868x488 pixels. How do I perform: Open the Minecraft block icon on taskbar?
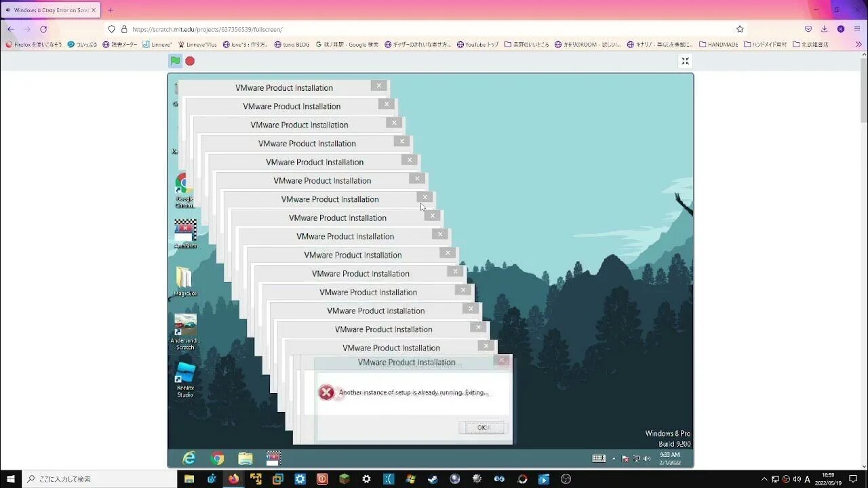point(344,479)
